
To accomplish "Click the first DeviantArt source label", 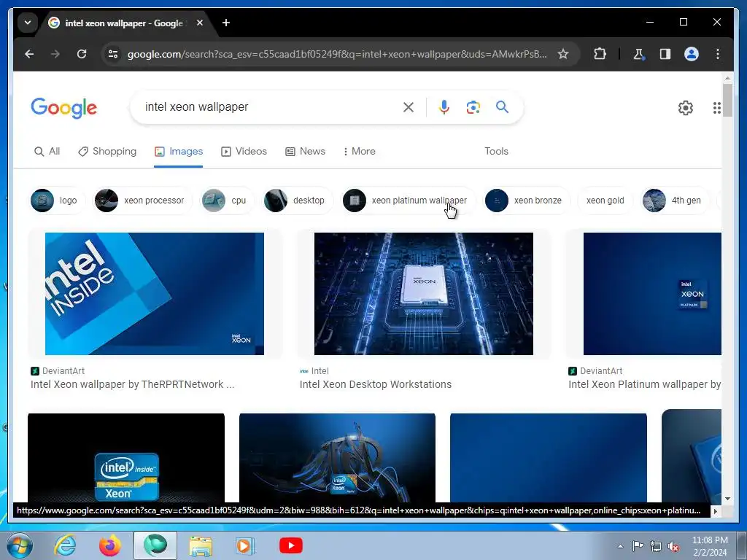I will (58, 371).
